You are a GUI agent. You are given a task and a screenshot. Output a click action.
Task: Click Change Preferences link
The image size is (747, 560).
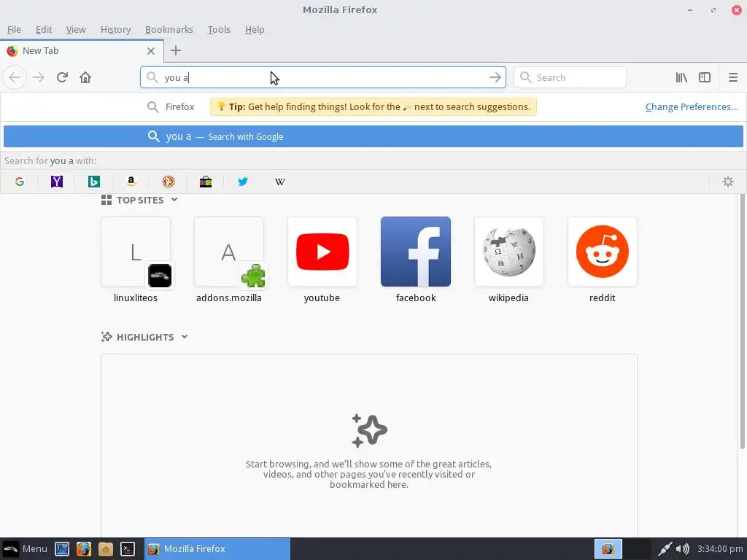[x=692, y=106]
